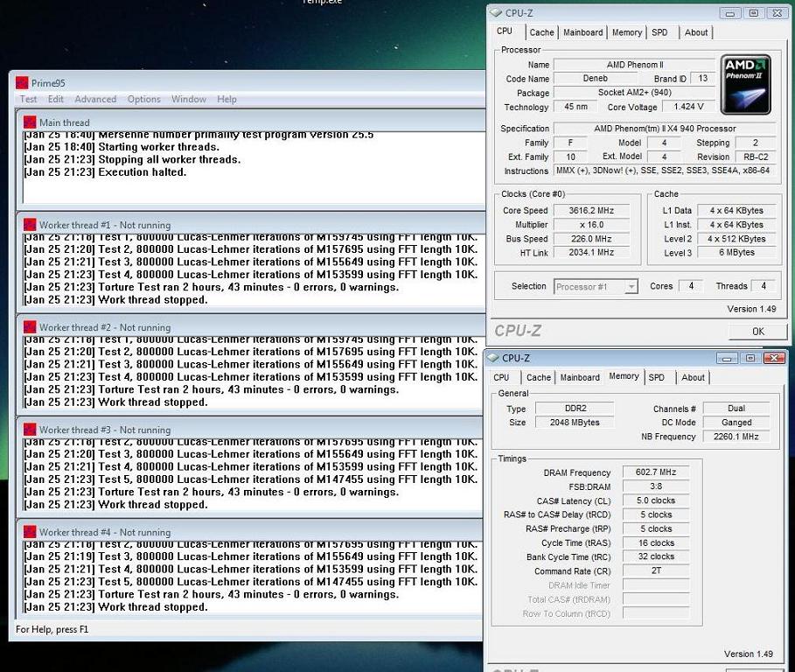Minimize the lower CPU-Z window
The width and height of the screenshot is (795, 672).
click(727, 359)
